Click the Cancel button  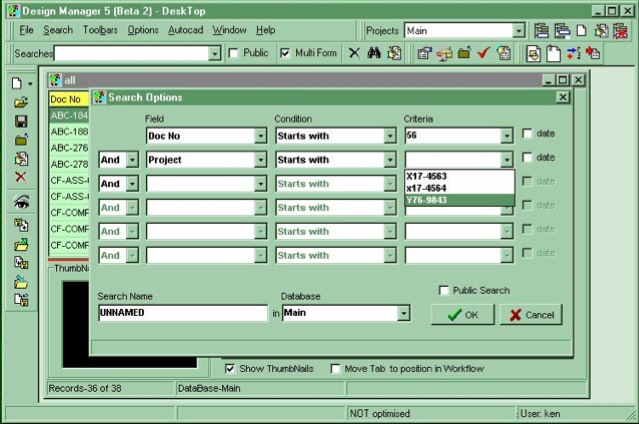click(531, 315)
